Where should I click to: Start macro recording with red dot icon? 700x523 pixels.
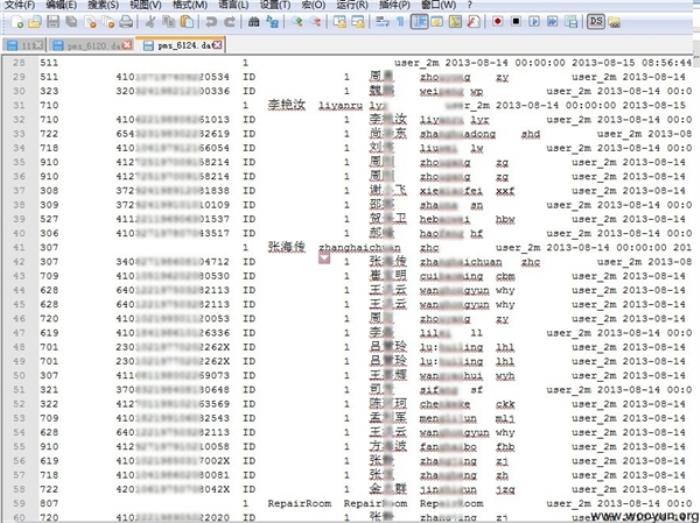pyautogui.click(x=497, y=21)
